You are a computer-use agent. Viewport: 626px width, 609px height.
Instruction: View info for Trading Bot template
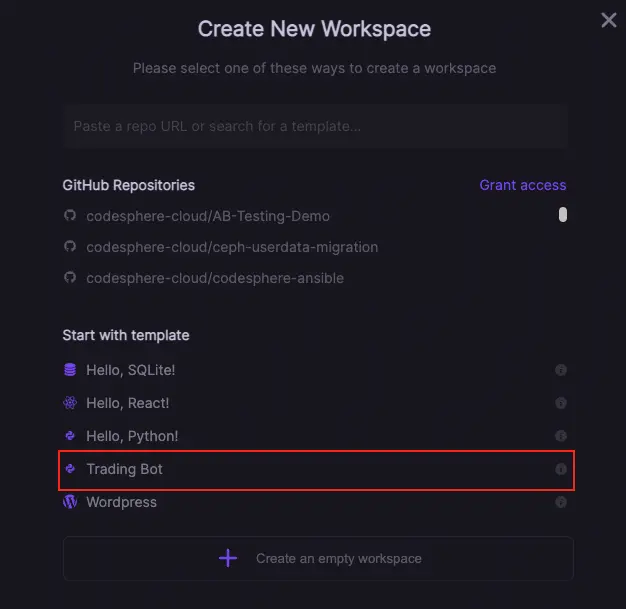(x=561, y=469)
